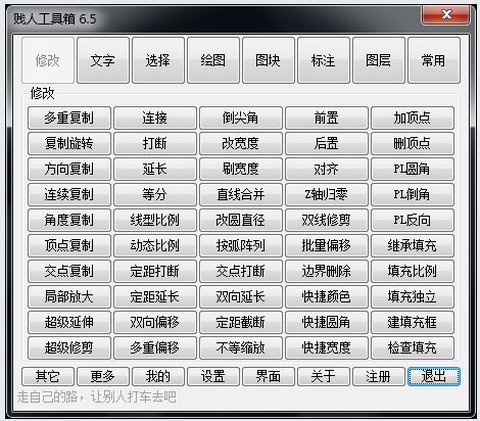
Task: Open the 图层 tab
Action: (379, 60)
